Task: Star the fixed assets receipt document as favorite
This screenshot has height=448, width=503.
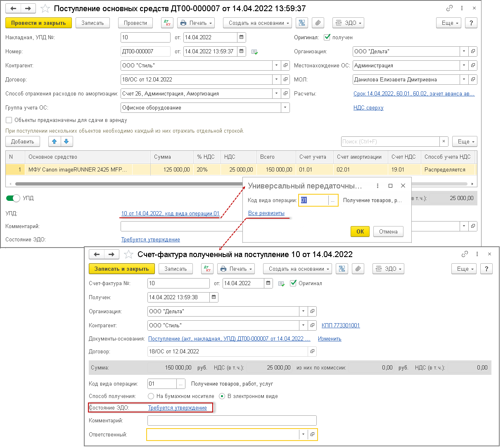Action: coord(45,9)
